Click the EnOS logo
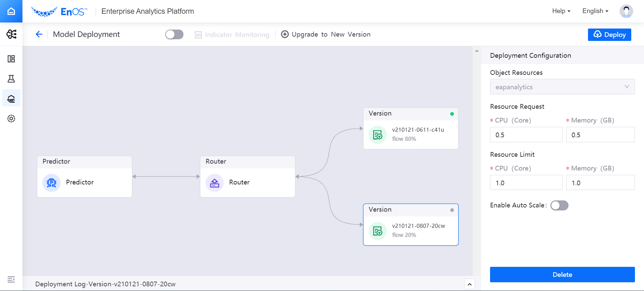Screen dimensions: 644x291 pos(59,11)
